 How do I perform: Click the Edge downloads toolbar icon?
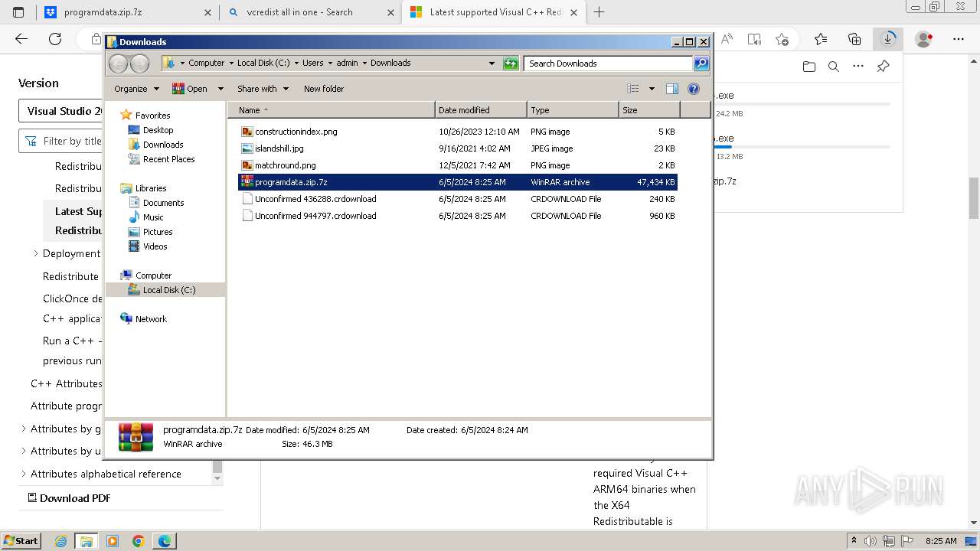click(888, 39)
